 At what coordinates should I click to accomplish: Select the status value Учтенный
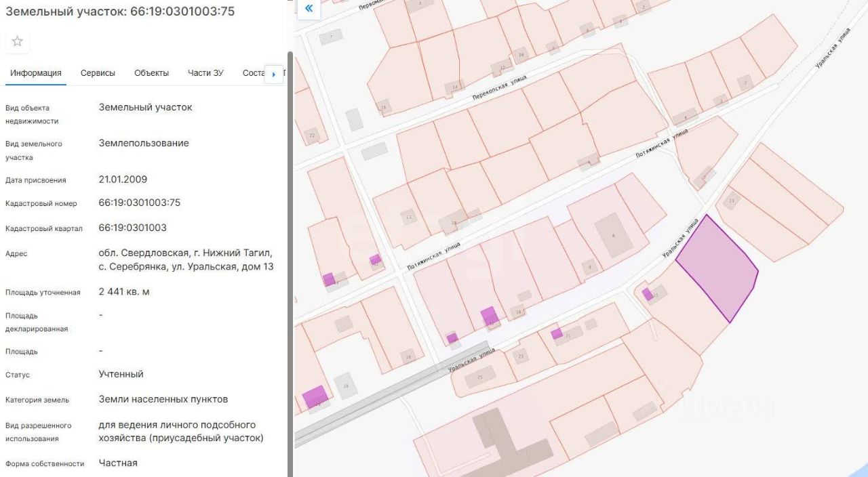click(x=121, y=374)
